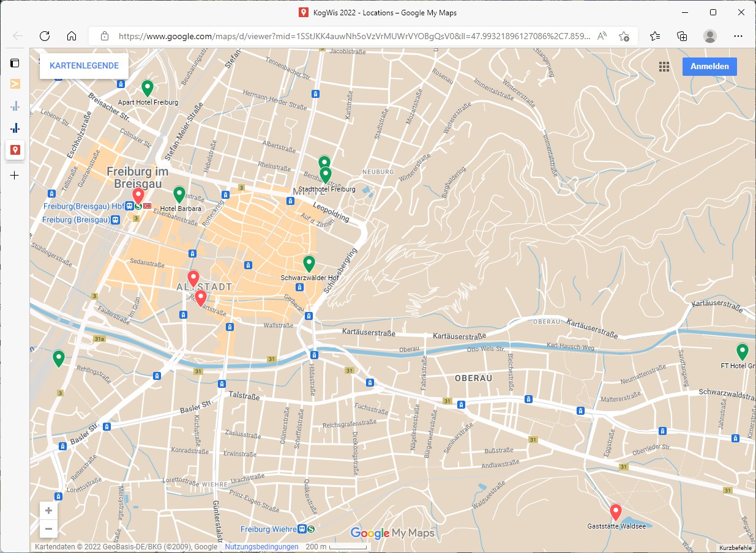Screen dimensions: 756x553
Task: Click the WIEHRE district label
Action: point(214,483)
